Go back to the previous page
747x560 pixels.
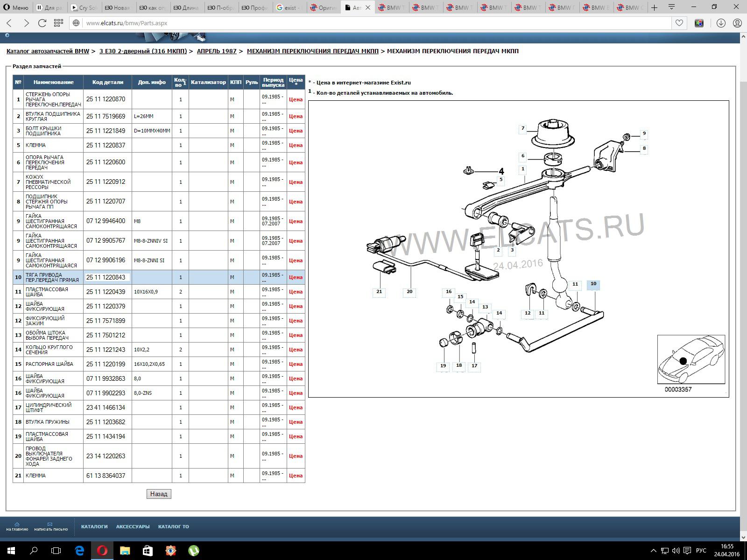coord(9,23)
